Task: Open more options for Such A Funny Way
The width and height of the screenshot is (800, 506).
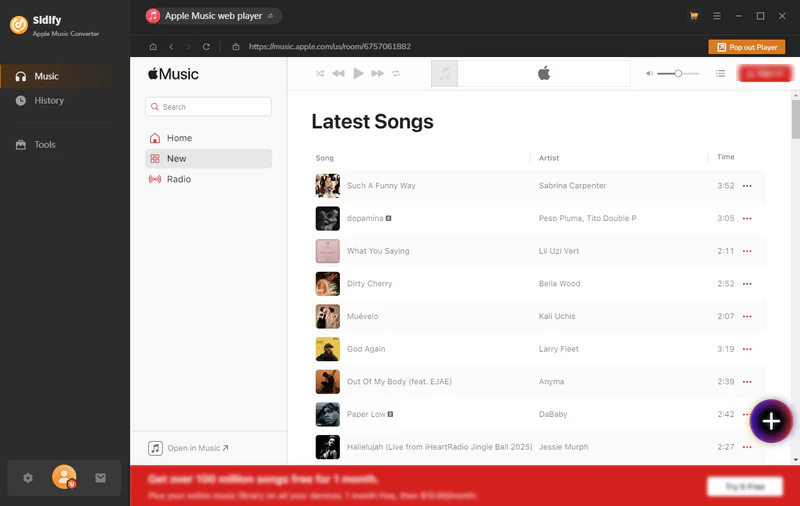Action: [x=747, y=186]
